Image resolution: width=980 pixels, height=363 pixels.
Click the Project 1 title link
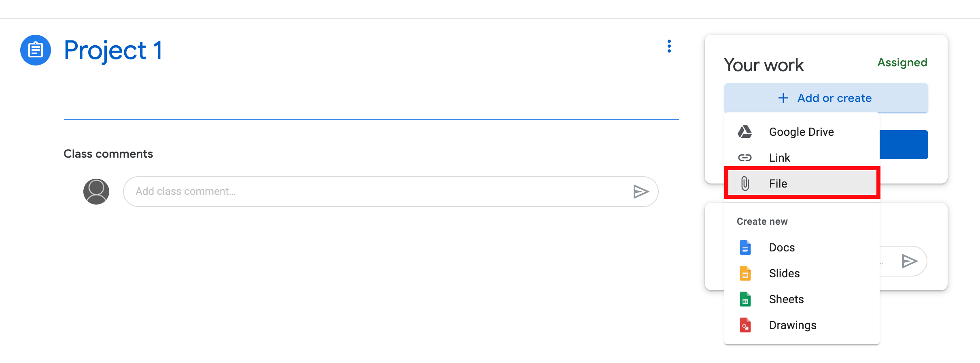[x=113, y=50]
